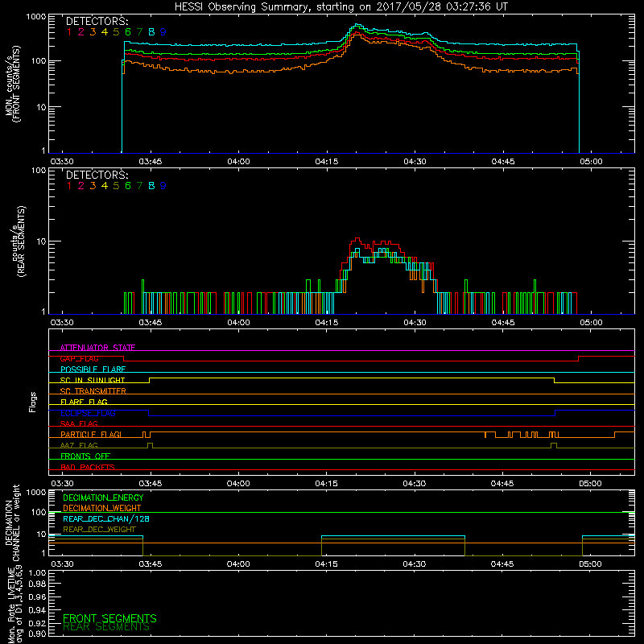Image resolution: width=644 pixels, height=644 pixels.
Task: Click the FRONT SEGMENTS counts/s axis title
Action: tap(13, 84)
